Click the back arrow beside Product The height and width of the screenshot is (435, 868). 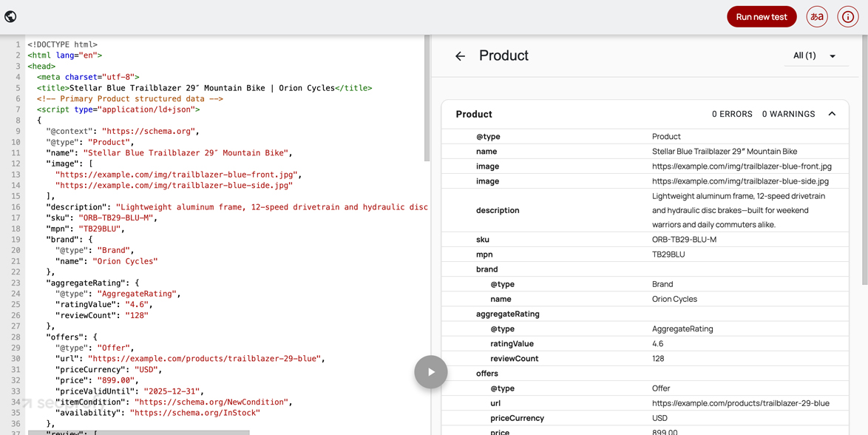[x=460, y=56]
